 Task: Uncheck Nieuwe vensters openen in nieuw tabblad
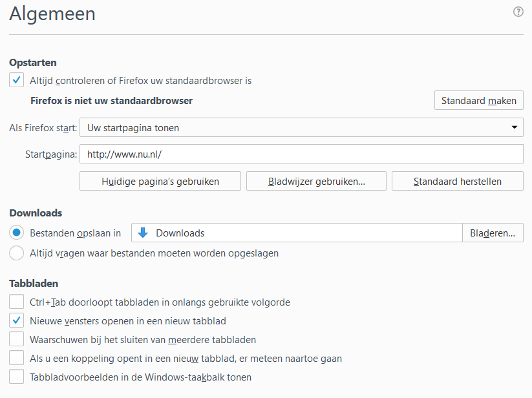pyautogui.click(x=16, y=320)
